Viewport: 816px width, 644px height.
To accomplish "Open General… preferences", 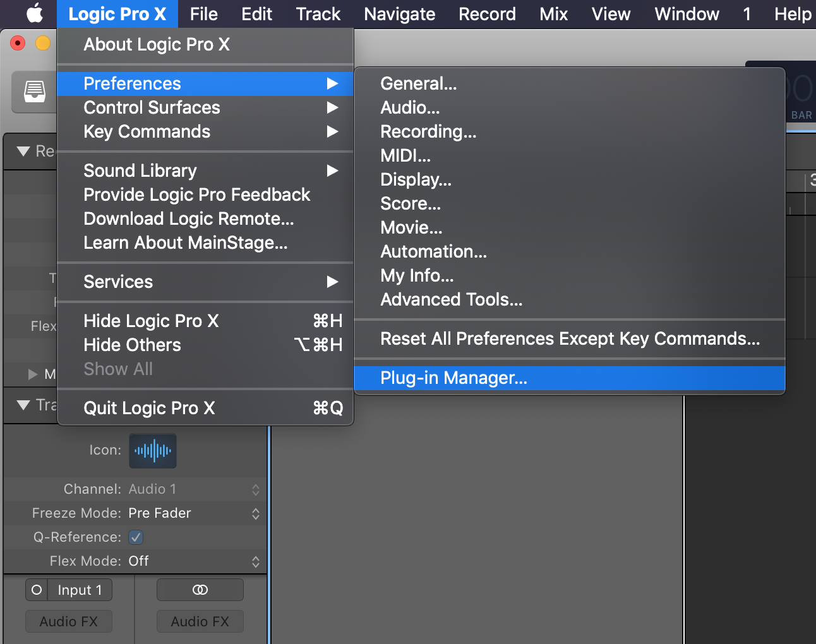I will tap(570, 84).
